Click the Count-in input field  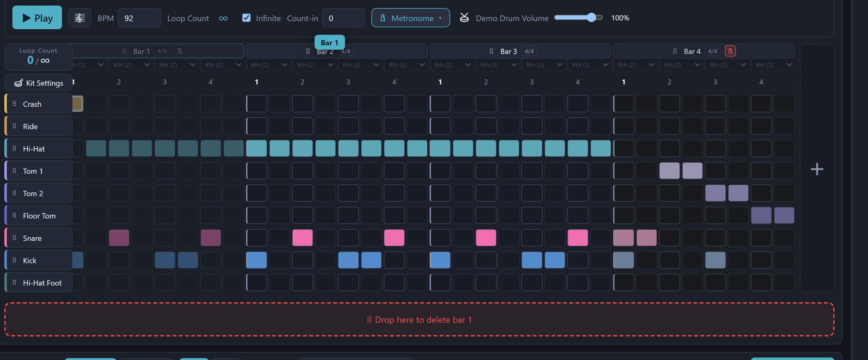pos(343,18)
